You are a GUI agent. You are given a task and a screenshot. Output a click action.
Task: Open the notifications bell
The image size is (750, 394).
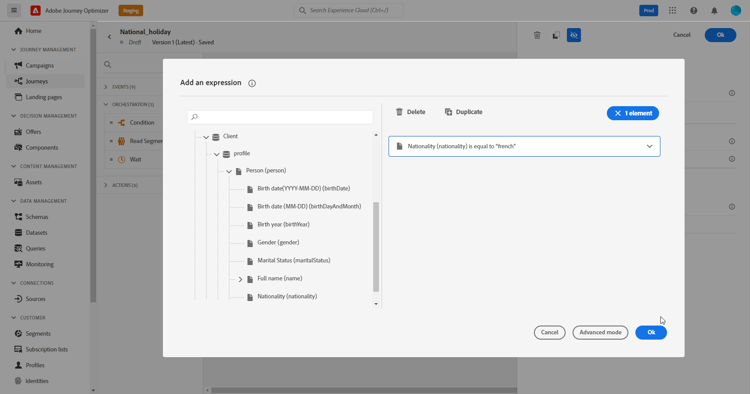[x=714, y=11]
